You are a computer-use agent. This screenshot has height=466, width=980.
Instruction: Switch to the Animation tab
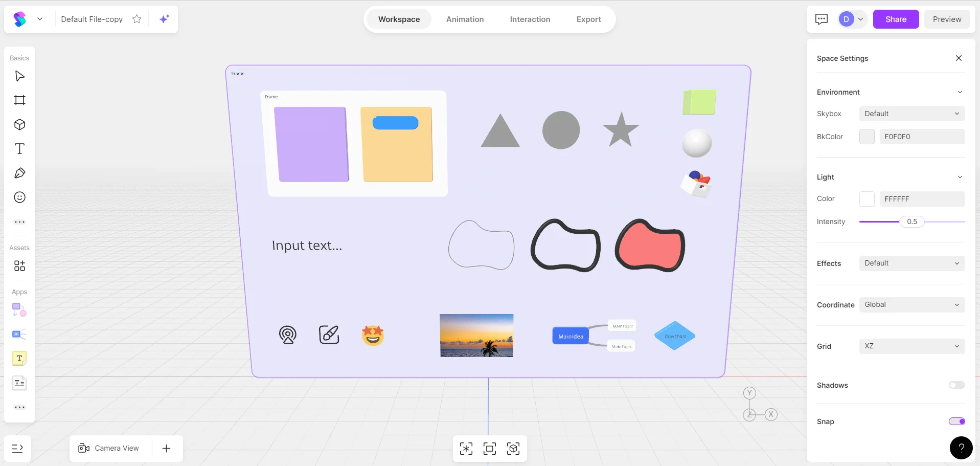465,19
